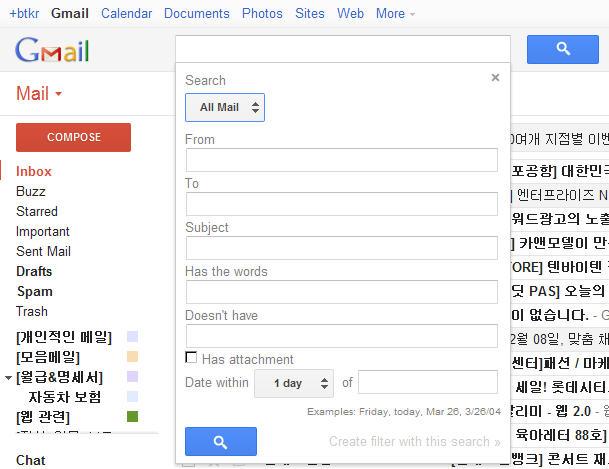Click into the Has the words field
609x469 pixels.
pyautogui.click(x=342, y=292)
